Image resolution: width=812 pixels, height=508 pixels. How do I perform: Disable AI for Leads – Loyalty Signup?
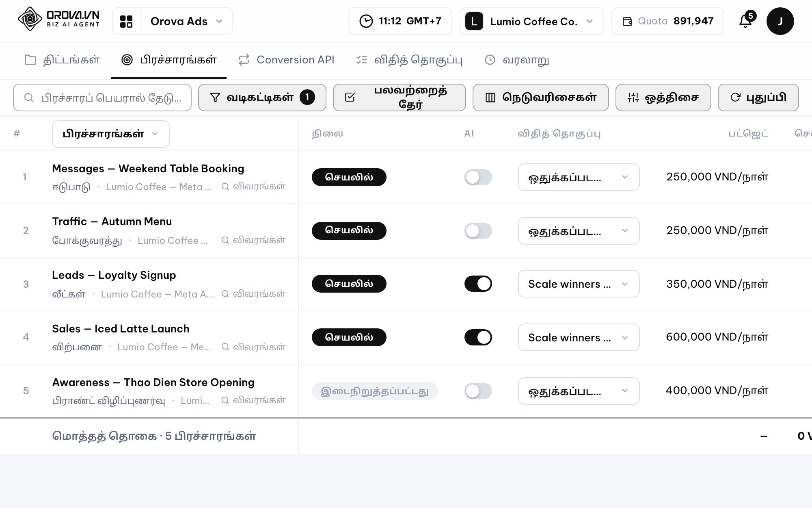pos(478,284)
